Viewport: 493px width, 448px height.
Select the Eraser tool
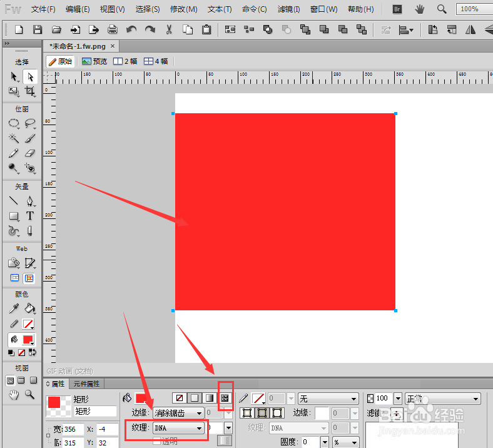click(x=30, y=153)
